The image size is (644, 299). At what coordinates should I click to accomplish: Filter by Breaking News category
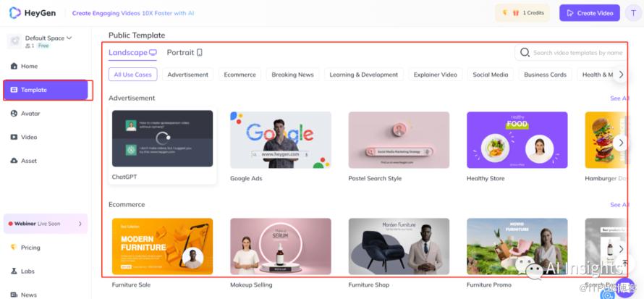pyautogui.click(x=292, y=75)
